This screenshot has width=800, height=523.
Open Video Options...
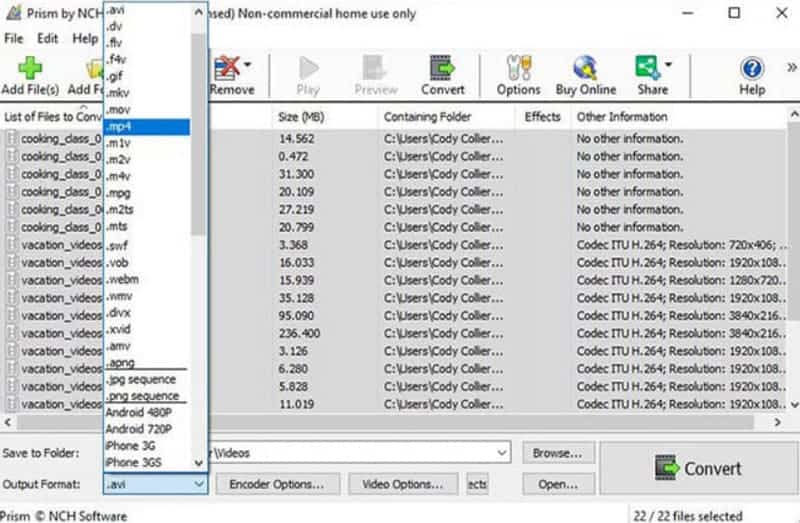point(403,484)
